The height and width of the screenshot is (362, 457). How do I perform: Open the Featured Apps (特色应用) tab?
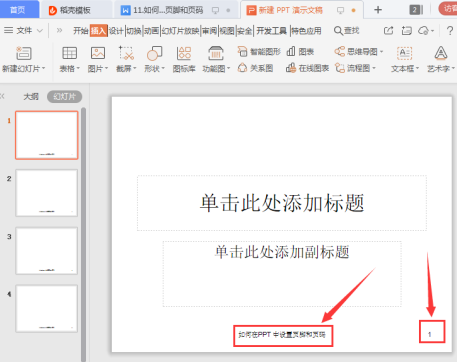(x=307, y=31)
